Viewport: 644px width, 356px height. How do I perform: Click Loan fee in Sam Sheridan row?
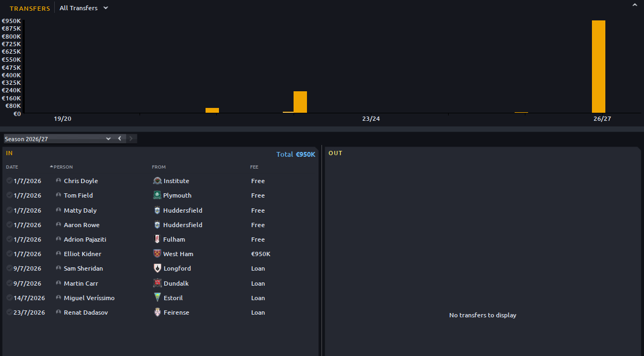click(258, 268)
